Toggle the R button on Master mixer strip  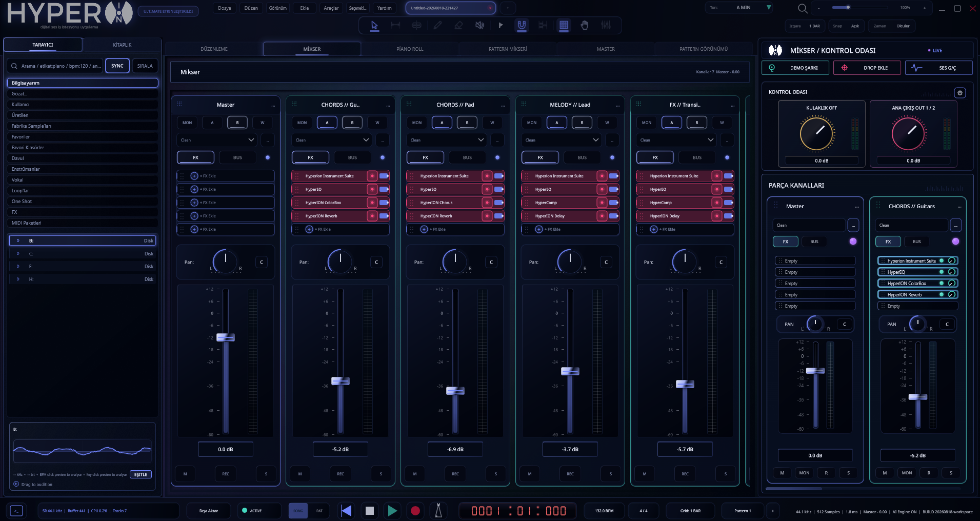[x=237, y=123]
